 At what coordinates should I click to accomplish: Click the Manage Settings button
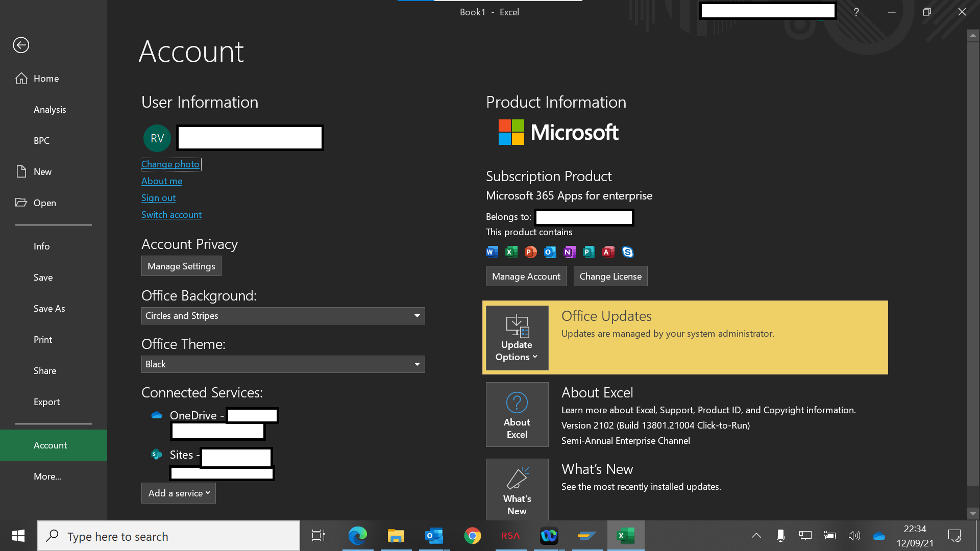[x=181, y=266]
